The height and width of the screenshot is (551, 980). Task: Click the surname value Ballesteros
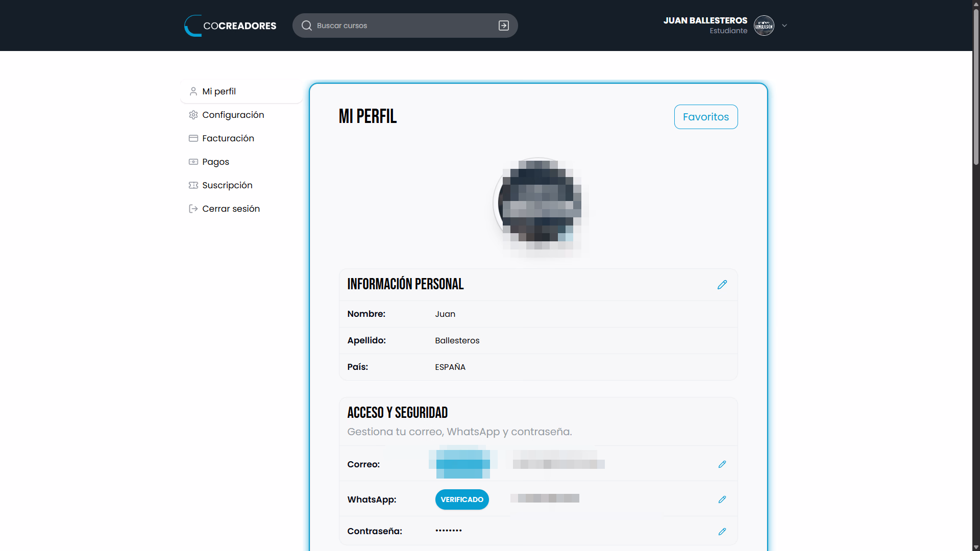[x=457, y=340]
